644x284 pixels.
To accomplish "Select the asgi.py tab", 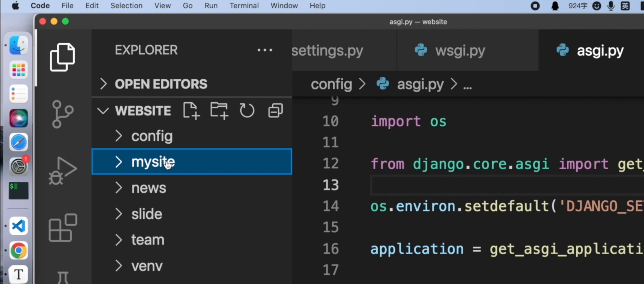I will [x=591, y=50].
